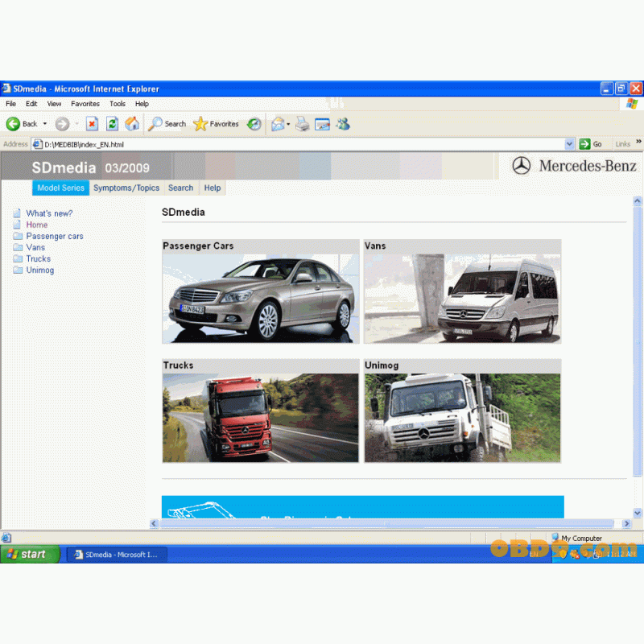
Task: Open the Trucks picture tile
Action: pyautogui.click(x=261, y=411)
